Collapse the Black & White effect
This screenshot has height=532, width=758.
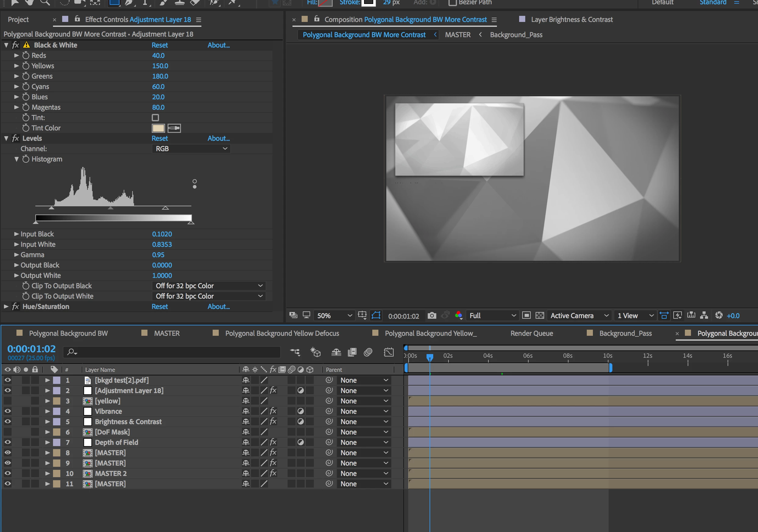click(6, 45)
